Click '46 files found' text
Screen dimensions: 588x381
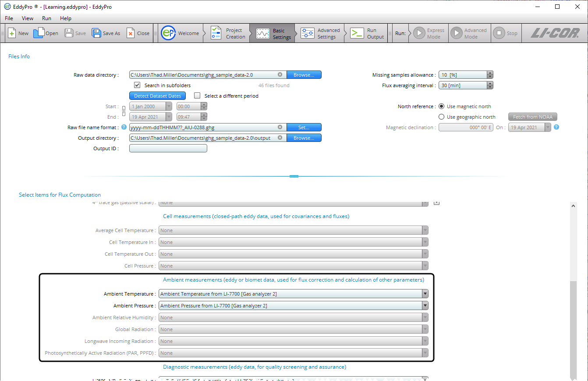point(274,85)
